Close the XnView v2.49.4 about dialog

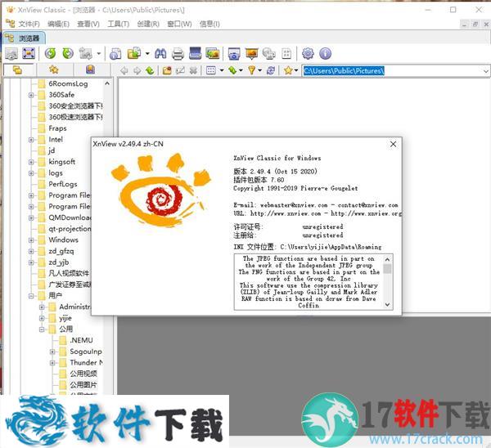click(x=393, y=144)
